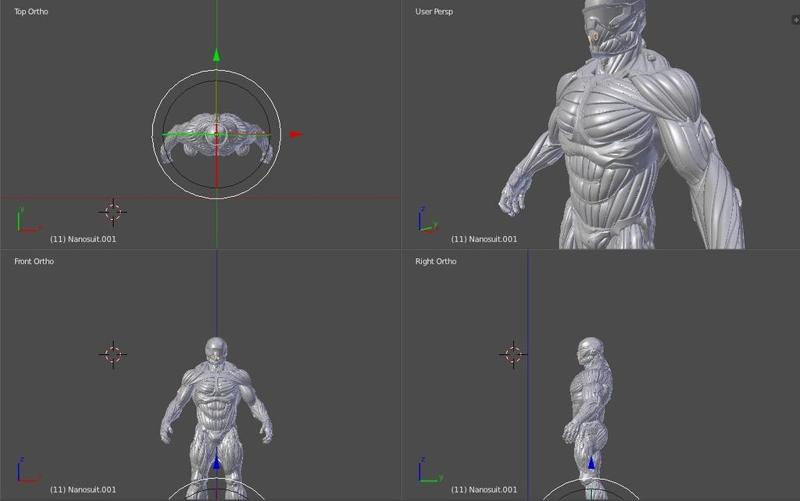Click the axis orientation gizmo in Top Ortho
Screen dimensions: 800x501
[x=28, y=220]
